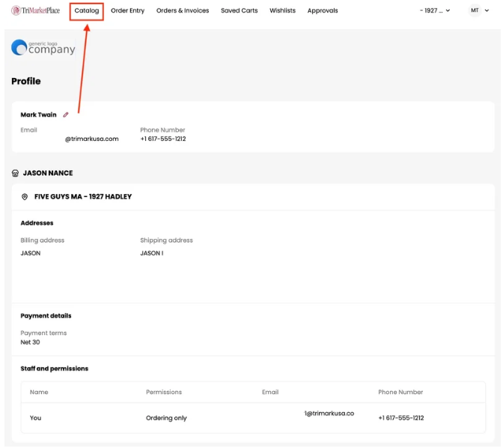Click the location pin icon by FIVE GUYS MA
Image resolution: width=503 pixels, height=448 pixels.
[25, 197]
